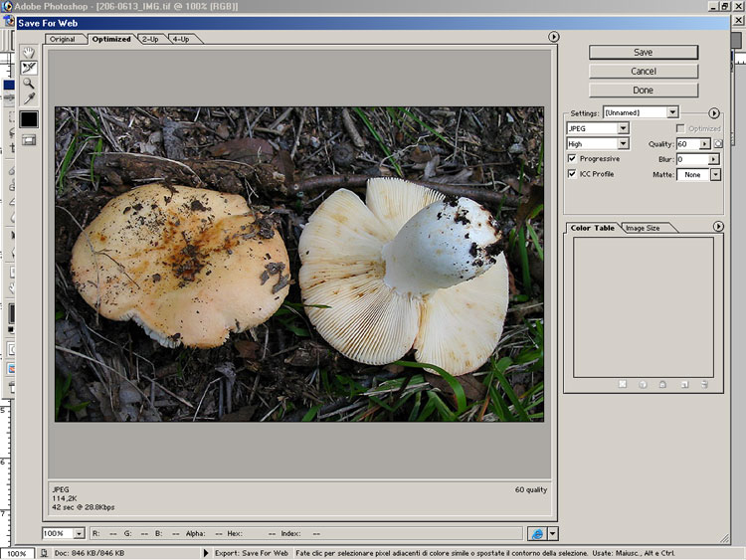This screenshot has width=746, height=560.
Task: Click the Save button
Action: point(644,53)
